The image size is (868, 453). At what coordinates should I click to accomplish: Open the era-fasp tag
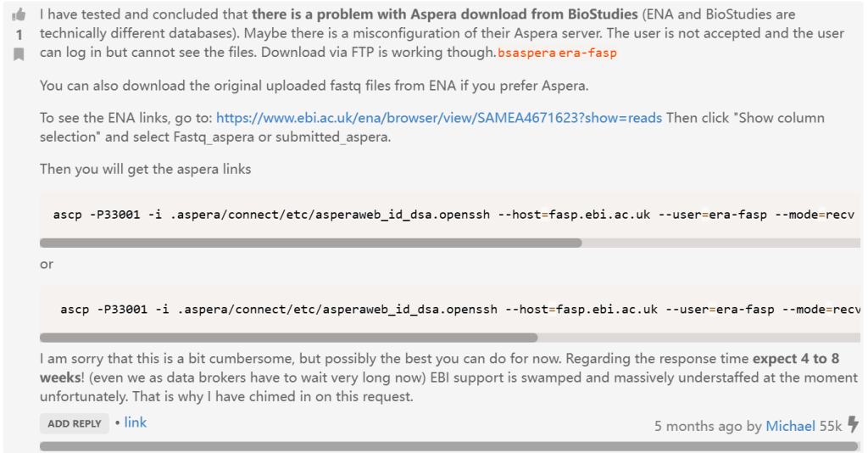coord(587,53)
